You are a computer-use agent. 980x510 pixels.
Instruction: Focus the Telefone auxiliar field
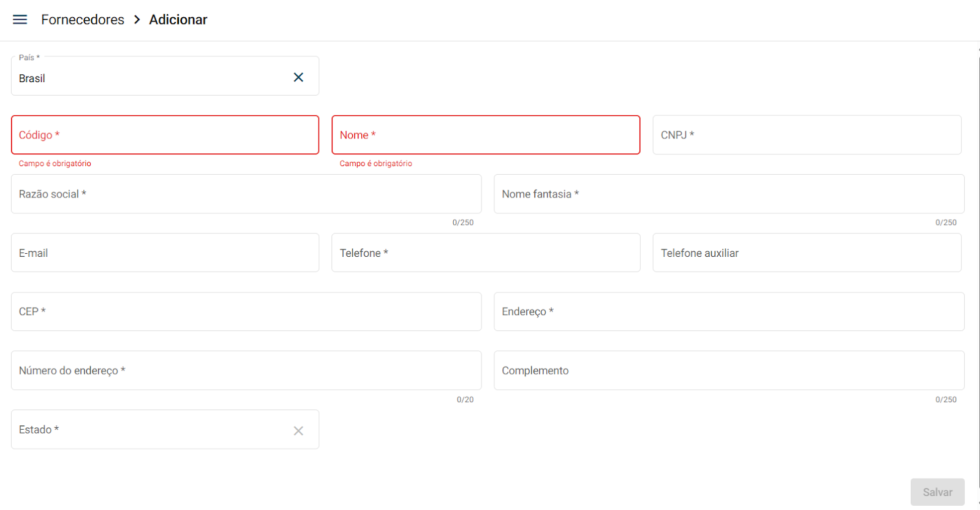(x=807, y=253)
